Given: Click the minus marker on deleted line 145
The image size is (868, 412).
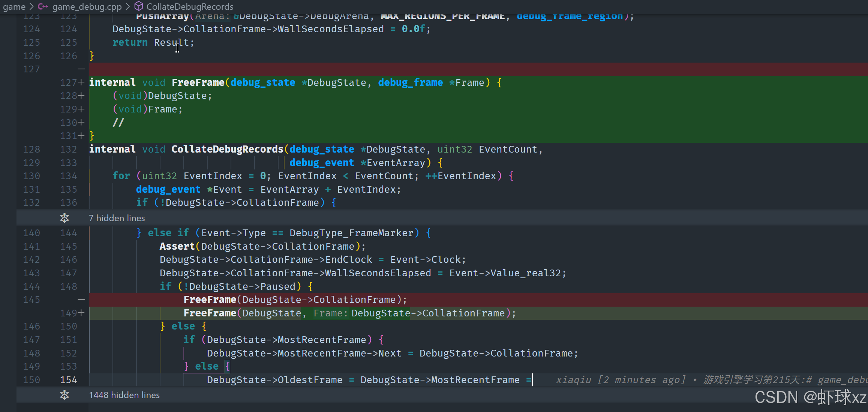Looking at the screenshot, I should 81,300.
